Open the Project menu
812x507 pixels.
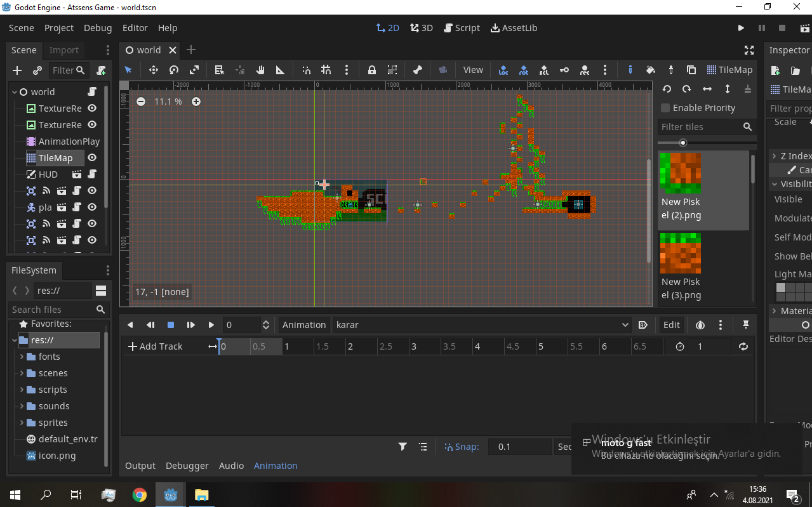coord(59,28)
